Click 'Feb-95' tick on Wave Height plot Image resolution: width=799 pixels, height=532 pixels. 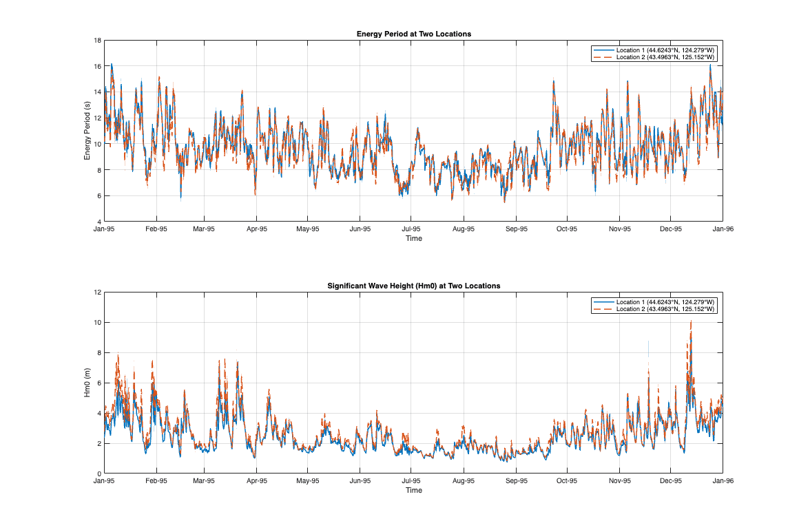[156, 481]
